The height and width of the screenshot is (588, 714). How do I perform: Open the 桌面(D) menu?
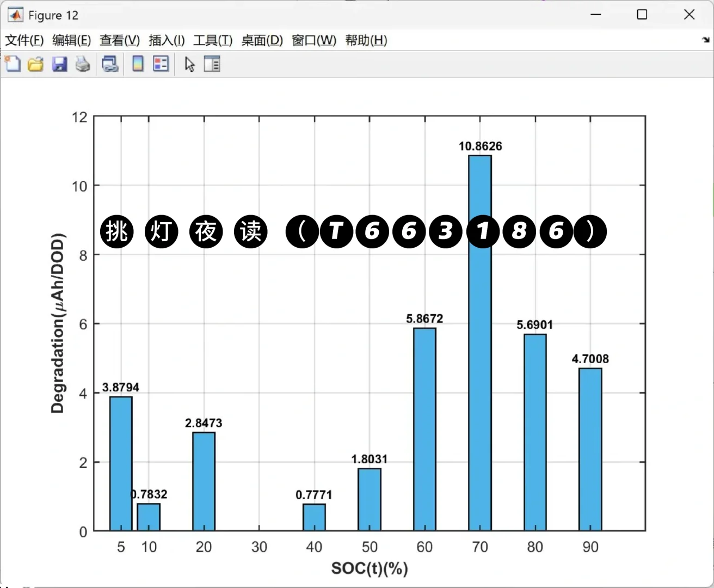point(262,40)
